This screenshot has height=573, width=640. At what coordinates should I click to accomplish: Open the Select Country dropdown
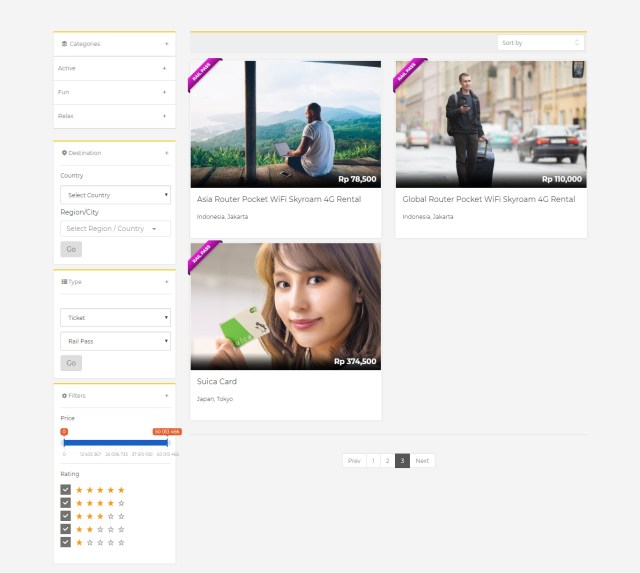(115, 195)
